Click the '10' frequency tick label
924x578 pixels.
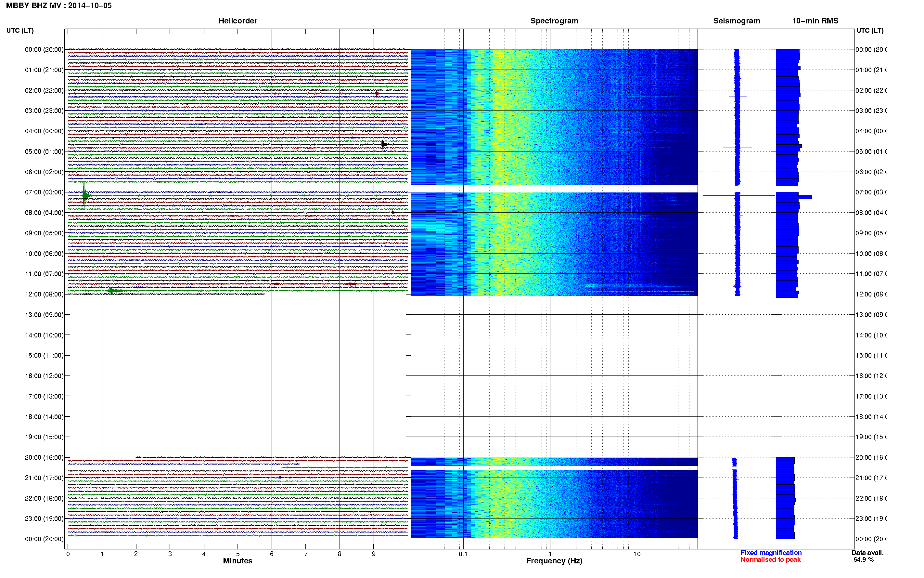[x=636, y=554]
